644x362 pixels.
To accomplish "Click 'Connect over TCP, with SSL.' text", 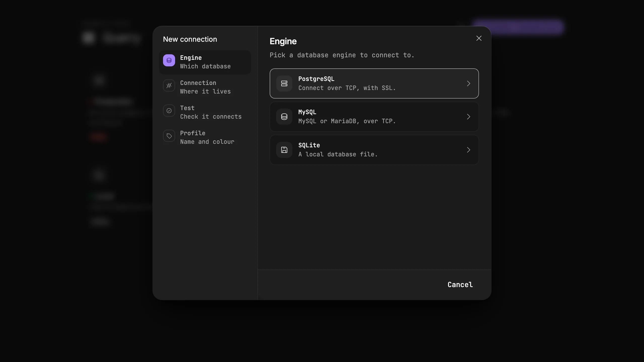I will click(347, 88).
